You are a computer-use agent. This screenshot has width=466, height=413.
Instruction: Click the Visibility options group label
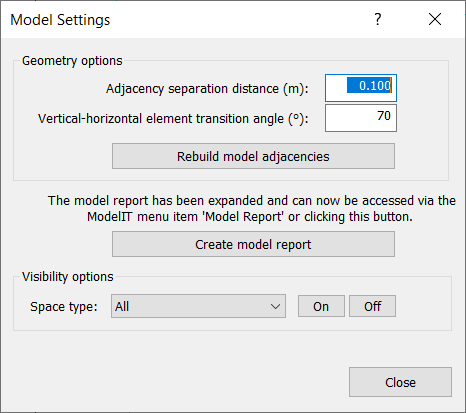click(x=68, y=277)
